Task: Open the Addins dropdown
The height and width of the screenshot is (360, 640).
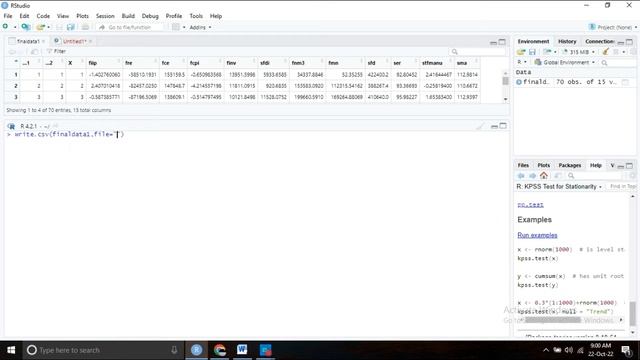Action: click(200, 27)
